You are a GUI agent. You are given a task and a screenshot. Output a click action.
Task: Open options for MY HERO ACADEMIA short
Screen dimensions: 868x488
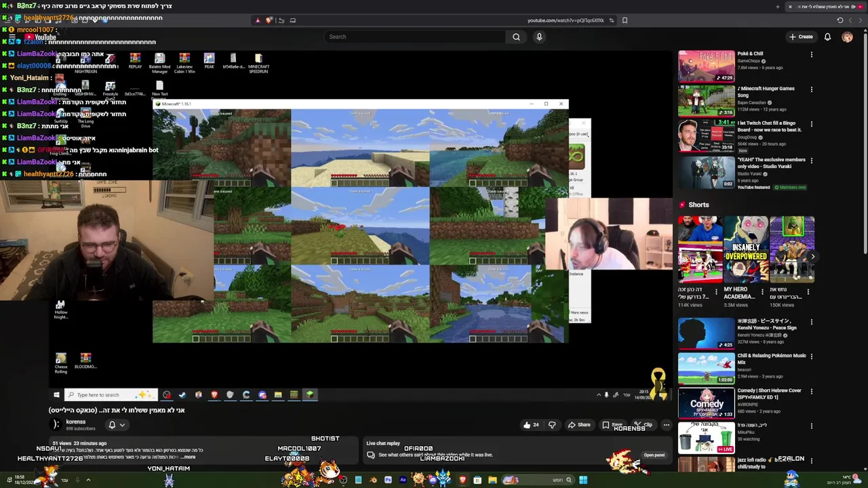point(762,291)
